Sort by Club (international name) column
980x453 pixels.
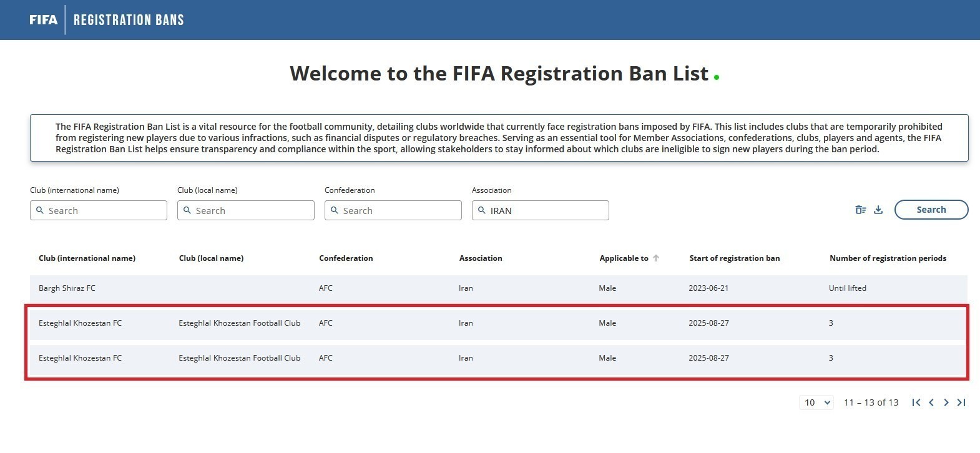pyautogui.click(x=87, y=258)
